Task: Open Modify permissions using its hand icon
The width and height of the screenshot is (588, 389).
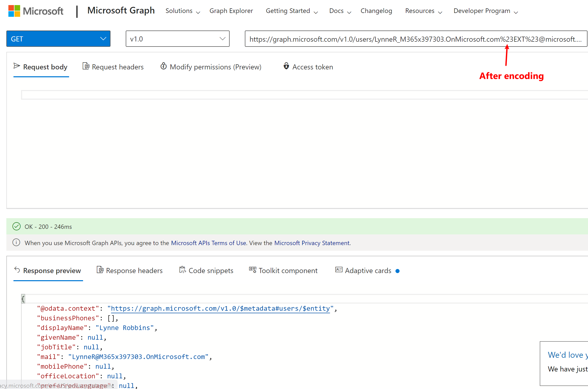Action: (x=164, y=66)
